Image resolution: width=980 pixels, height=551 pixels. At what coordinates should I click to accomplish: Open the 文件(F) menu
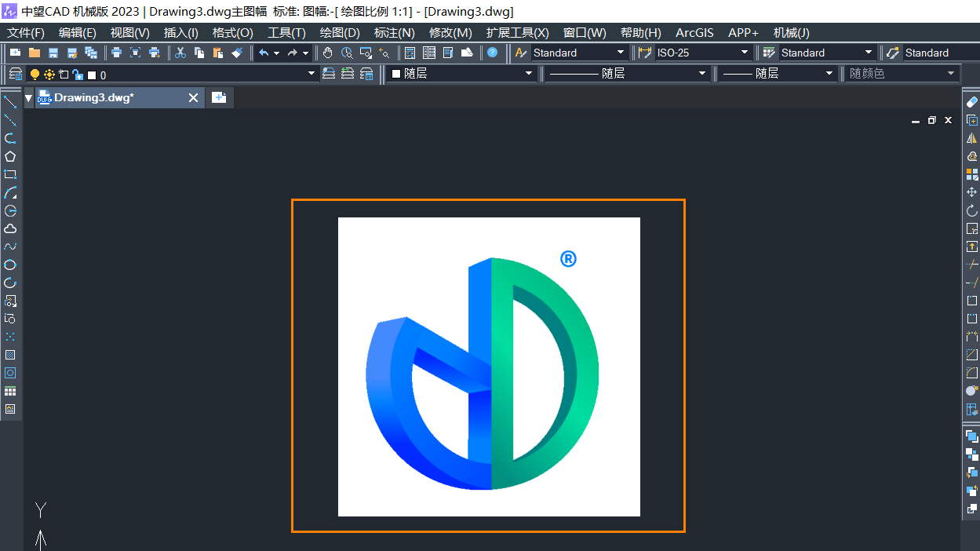tap(26, 33)
